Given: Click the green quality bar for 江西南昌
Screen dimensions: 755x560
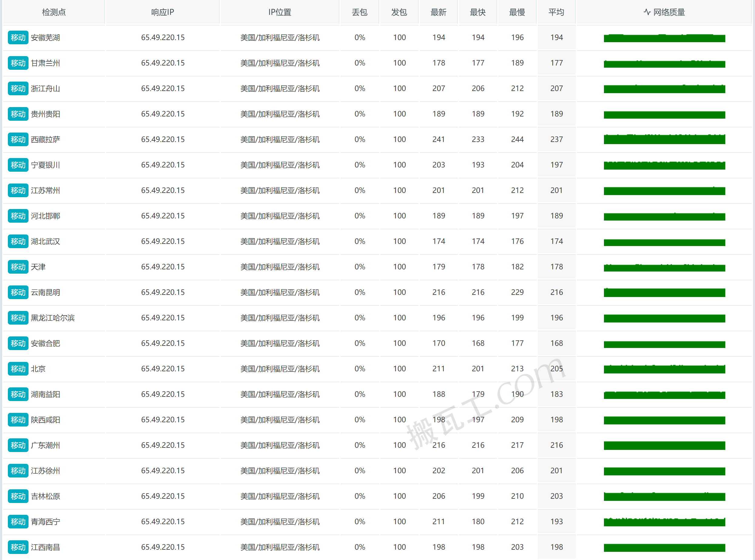Looking at the screenshot, I should [x=664, y=548].
